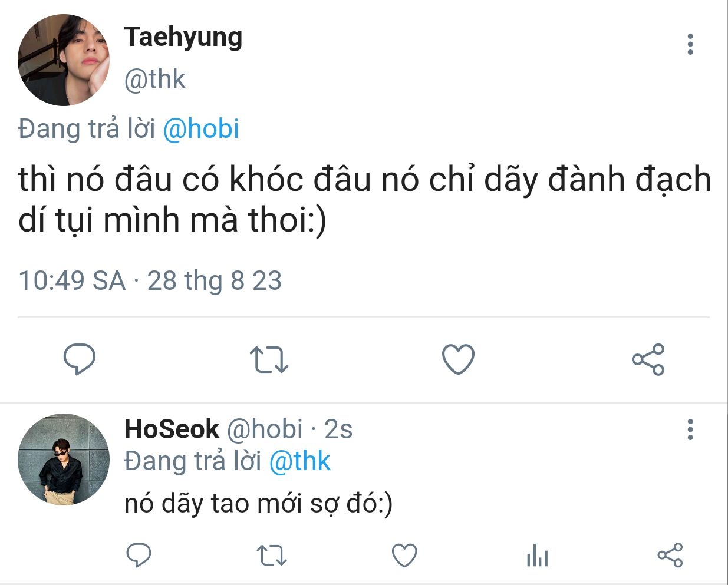
Task: Open HoSeok's profile by display name
Action: [172, 428]
